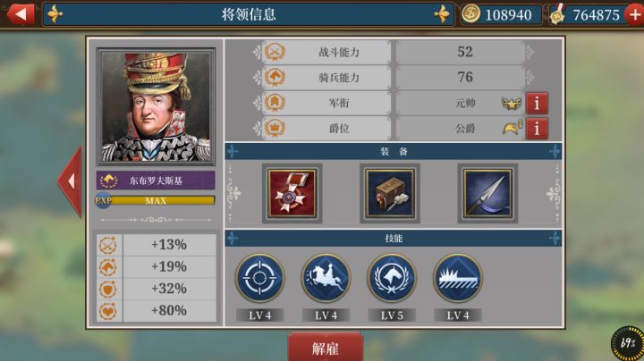The image size is (644, 361).
Task: Click the 战斗能力 stat row
Action: click(x=394, y=52)
